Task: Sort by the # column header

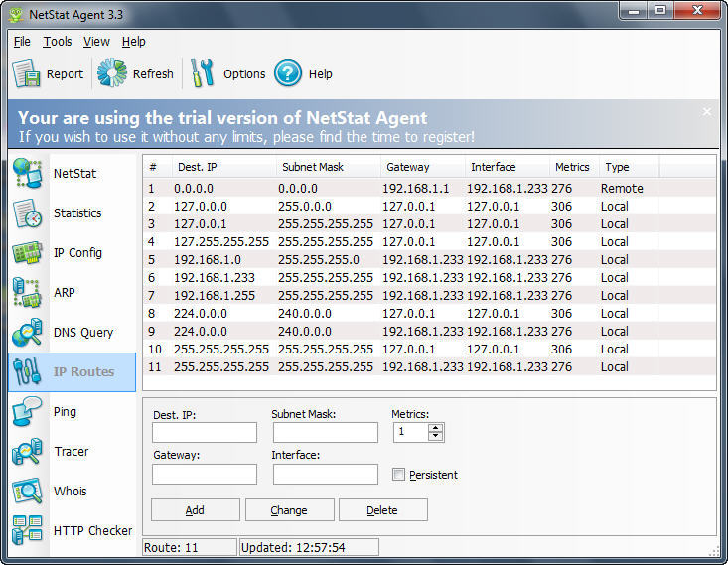Action: pos(157,167)
